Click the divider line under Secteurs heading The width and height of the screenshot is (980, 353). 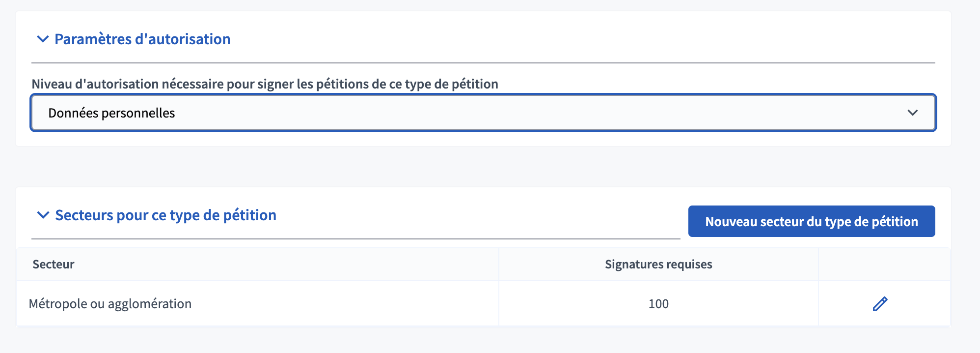355,239
